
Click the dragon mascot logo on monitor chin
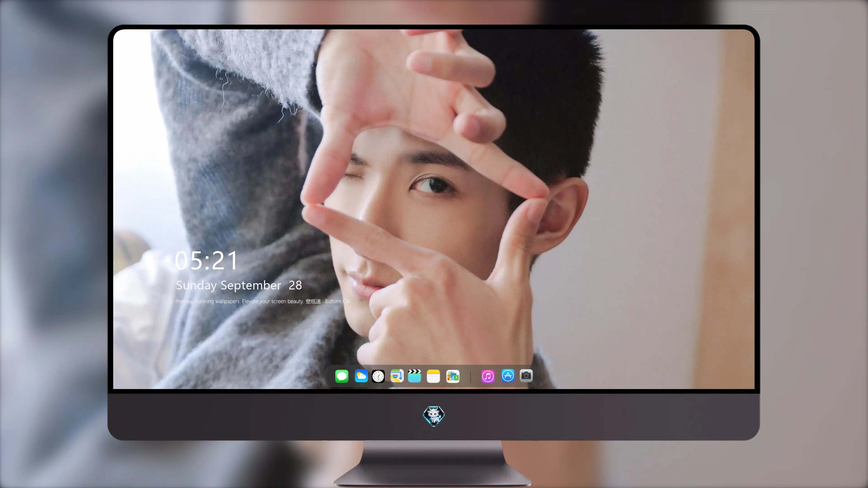pyautogui.click(x=434, y=416)
